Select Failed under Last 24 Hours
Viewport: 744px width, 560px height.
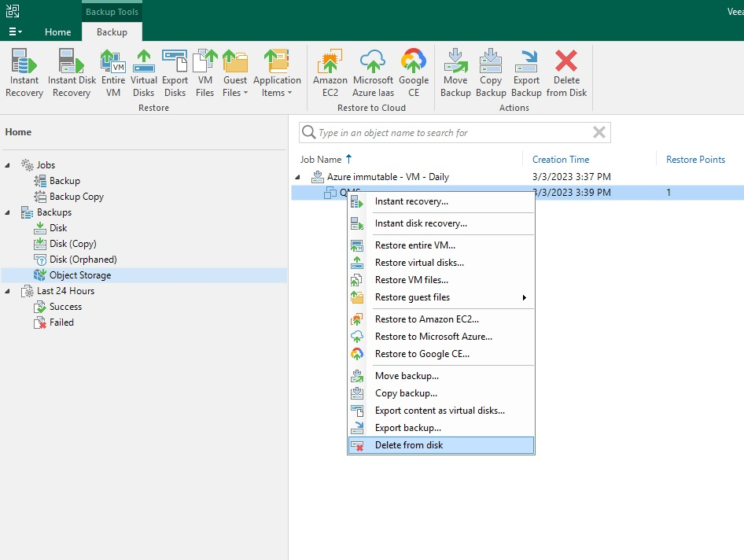pos(61,322)
